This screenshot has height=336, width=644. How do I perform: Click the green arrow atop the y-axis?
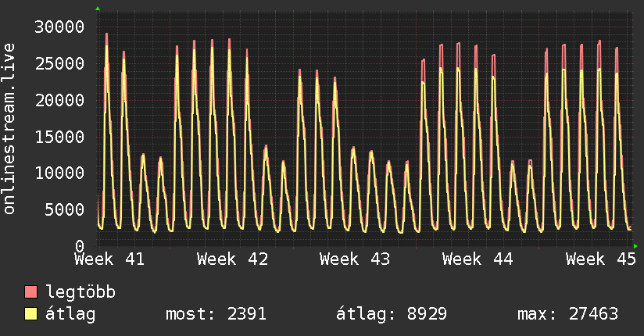[x=98, y=9]
